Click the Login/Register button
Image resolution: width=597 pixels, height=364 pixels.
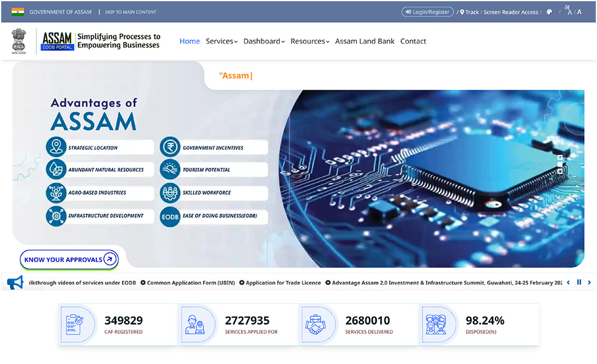(x=427, y=12)
